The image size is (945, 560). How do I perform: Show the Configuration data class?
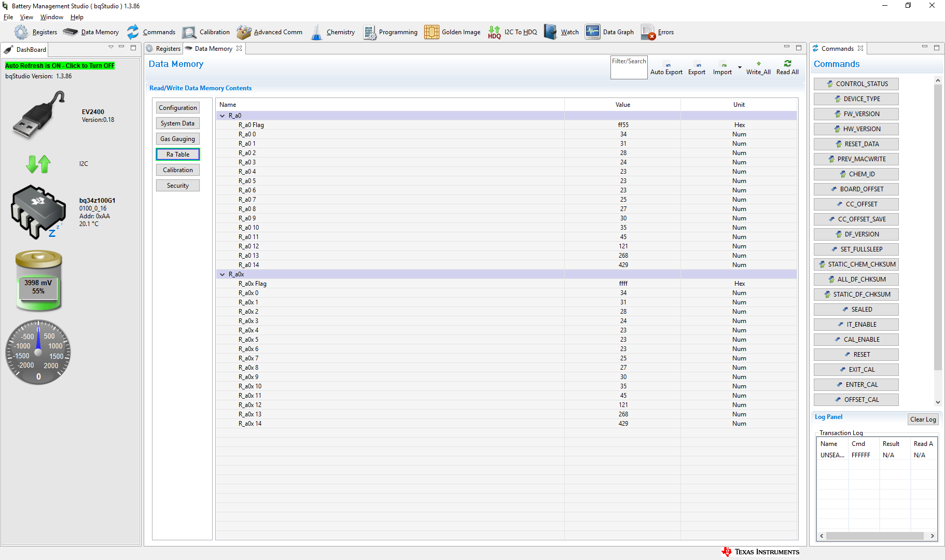click(178, 108)
